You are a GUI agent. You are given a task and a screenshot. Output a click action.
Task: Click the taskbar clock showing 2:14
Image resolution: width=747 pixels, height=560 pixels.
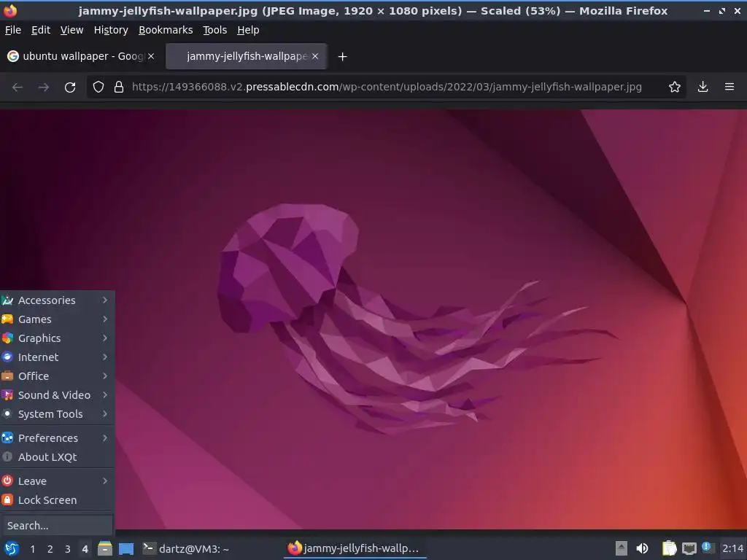coord(732,548)
